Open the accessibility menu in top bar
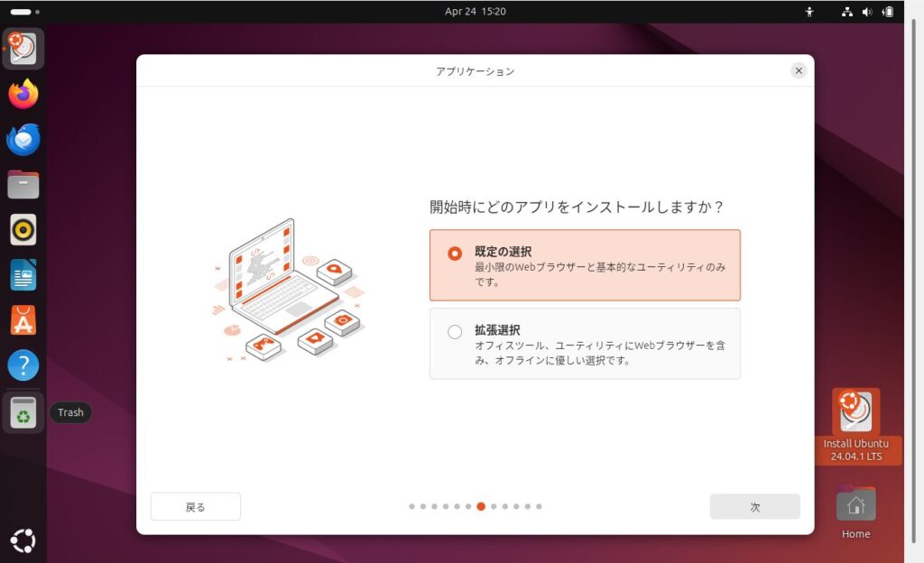924x563 pixels. point(809,11)
